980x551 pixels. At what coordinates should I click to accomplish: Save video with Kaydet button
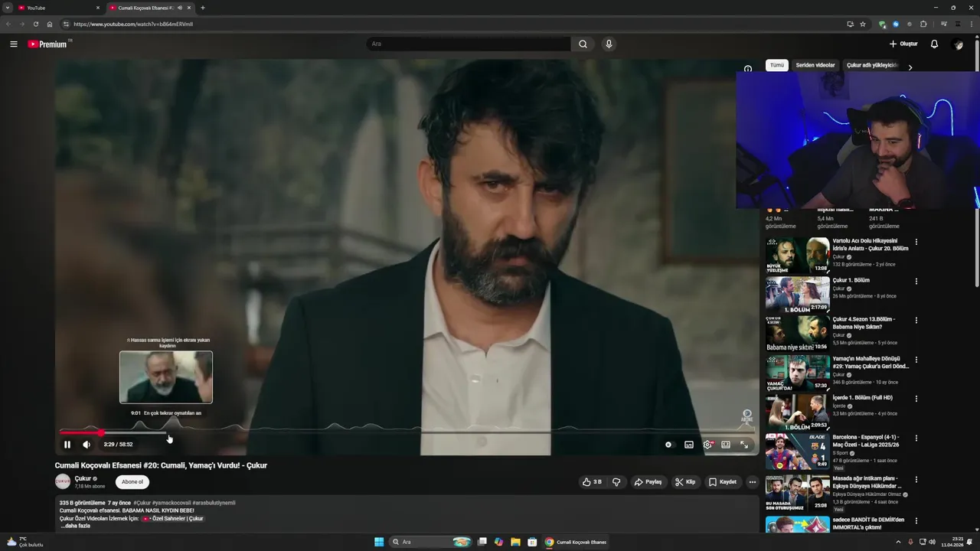[723, 482]
